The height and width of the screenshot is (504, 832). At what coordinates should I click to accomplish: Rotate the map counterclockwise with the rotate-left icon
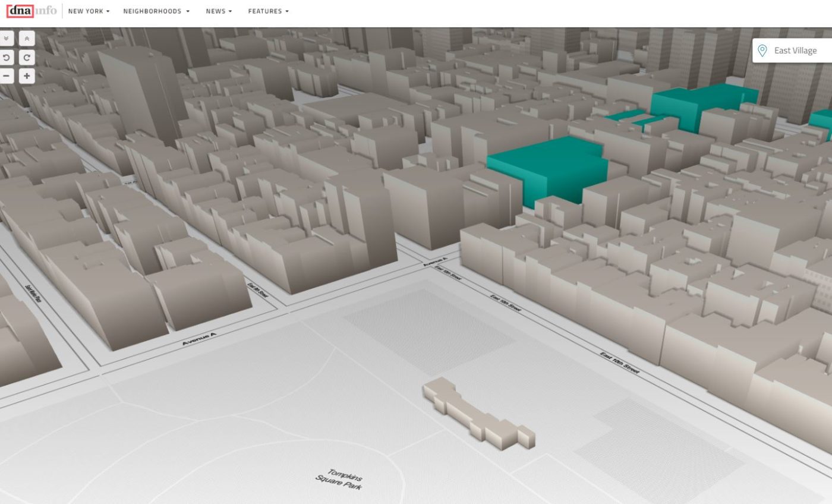point(7,57)
